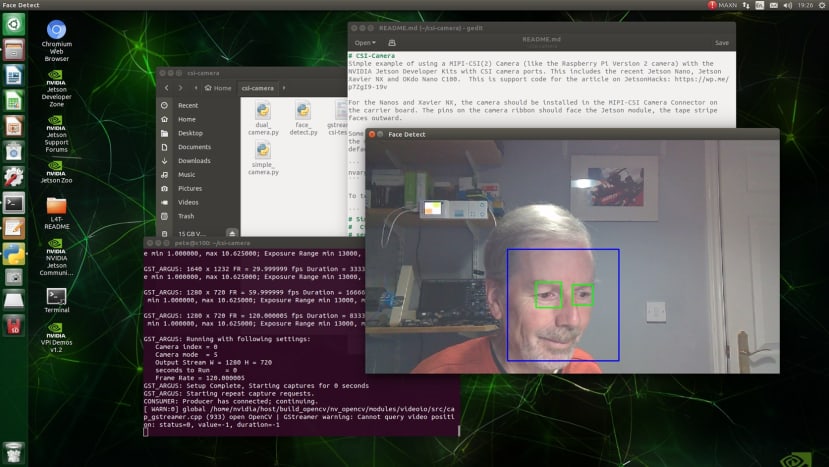Select Recent in the Files sidebar

[x=199, y=105]
